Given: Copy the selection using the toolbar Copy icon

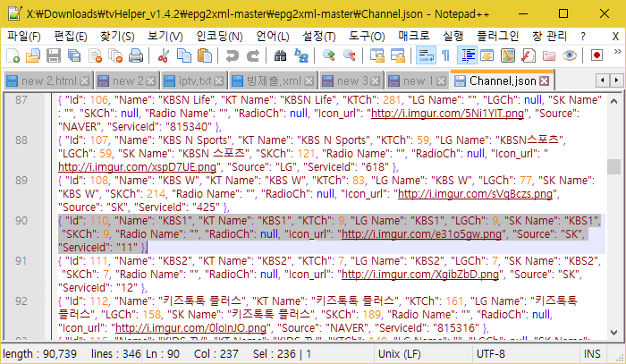Looking at the screenshot, I should (184, 55).
